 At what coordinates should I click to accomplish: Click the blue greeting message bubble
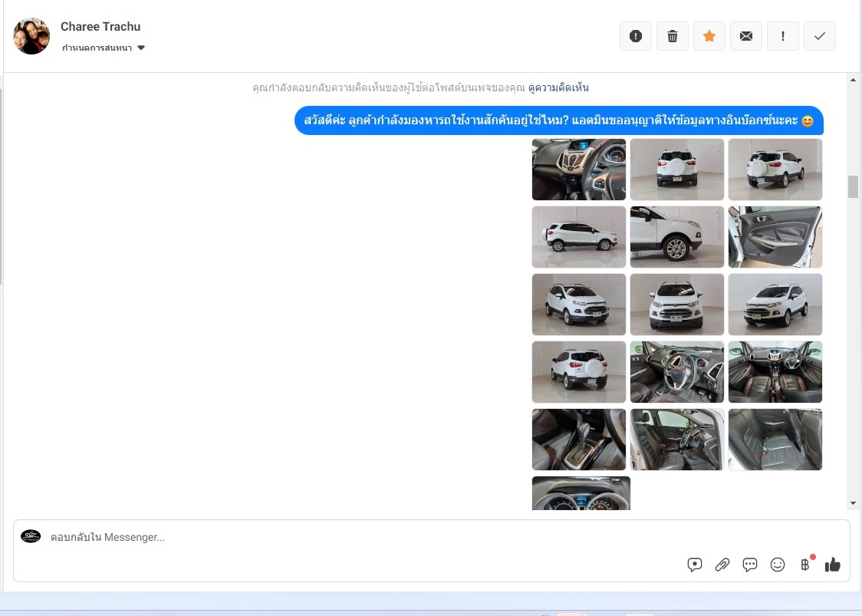tap(559, 120)
